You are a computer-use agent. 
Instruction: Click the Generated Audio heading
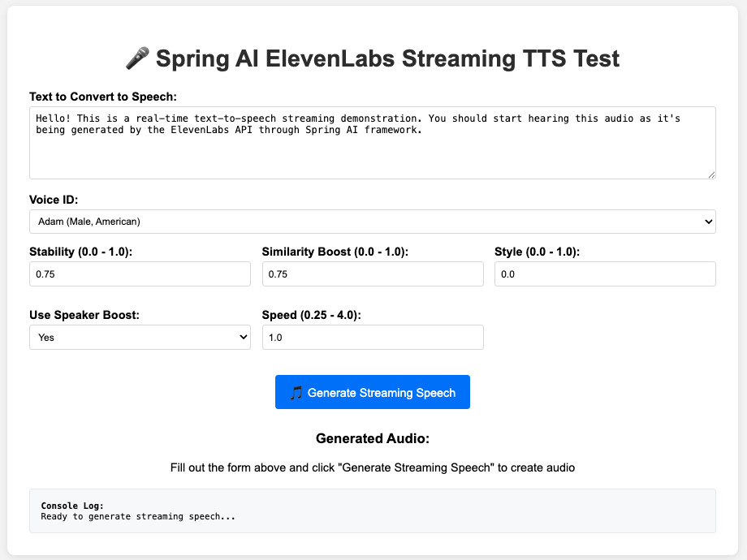click(x=373, y=438)
